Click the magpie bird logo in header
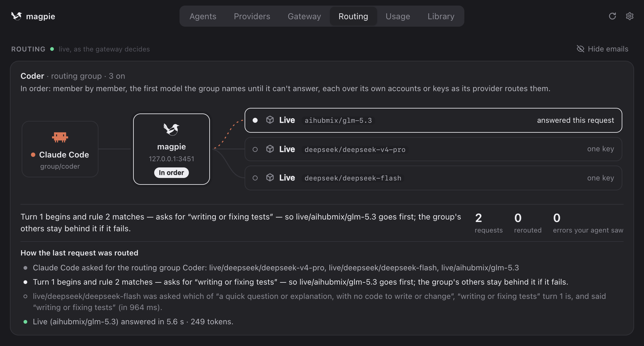The width and height of the screenshot is (644, 346). [16, 16]
